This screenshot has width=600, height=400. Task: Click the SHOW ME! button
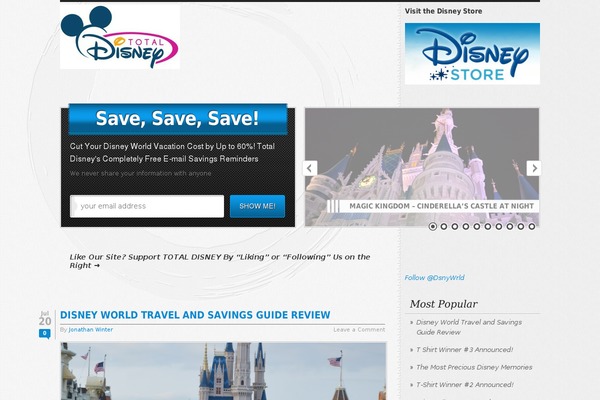257,206
